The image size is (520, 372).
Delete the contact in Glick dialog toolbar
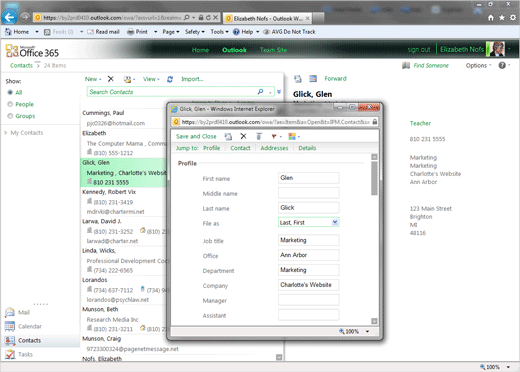[x=243, y=136]
